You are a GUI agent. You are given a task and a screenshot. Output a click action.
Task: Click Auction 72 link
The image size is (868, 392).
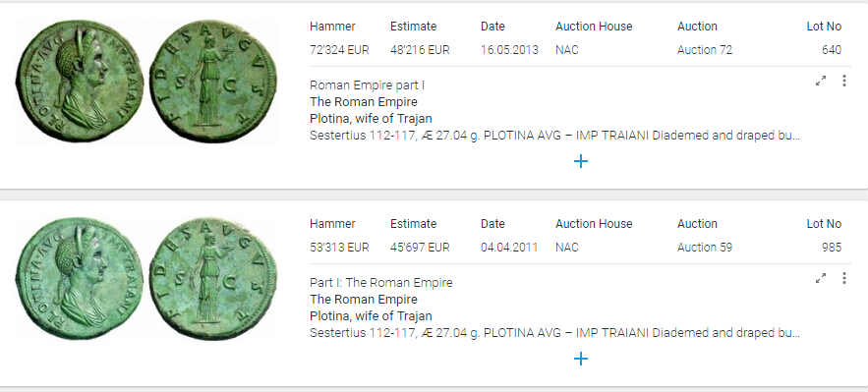click(x=705, y=50)
